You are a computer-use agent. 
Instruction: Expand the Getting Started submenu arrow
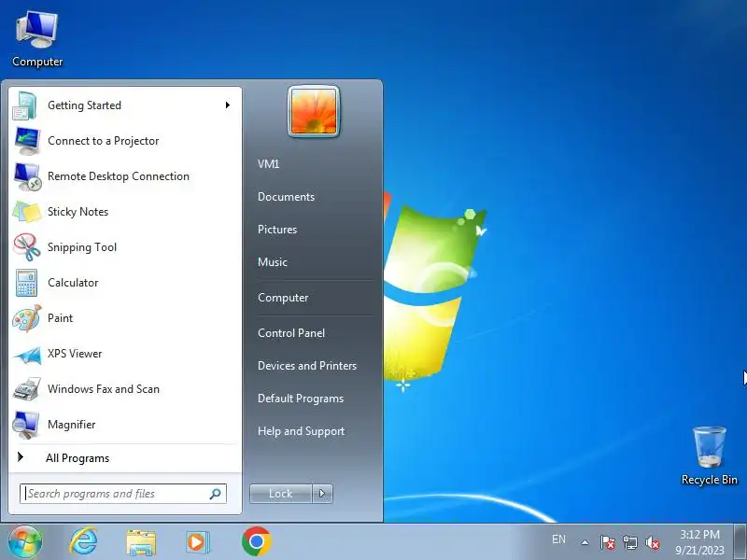[x=228, y=105]
